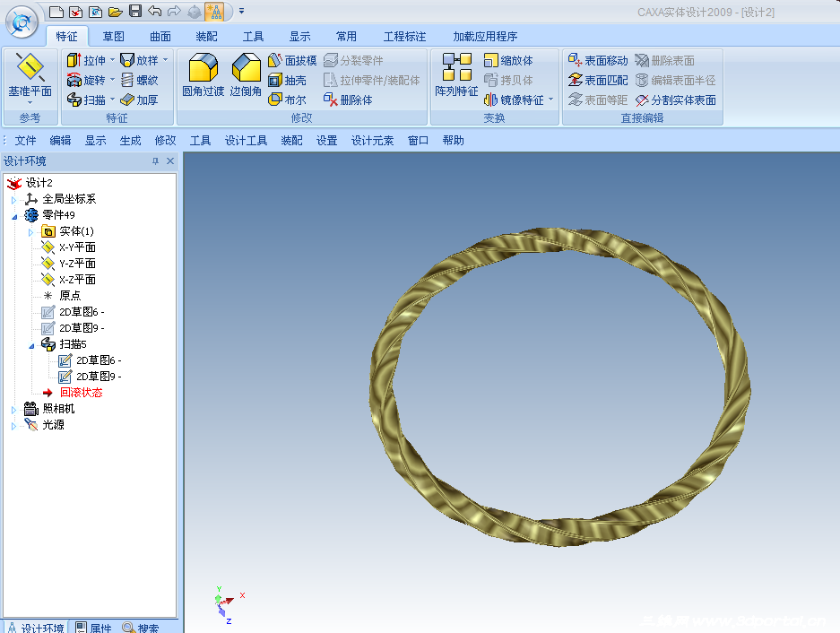
Task: Click the 加厚 thicken tool
Action: point(139,100)
